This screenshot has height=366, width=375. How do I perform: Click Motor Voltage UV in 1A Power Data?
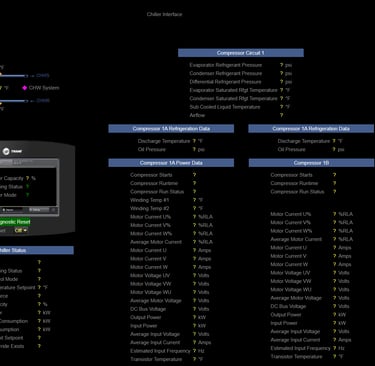pyautogui.click(x=150, y=275)
